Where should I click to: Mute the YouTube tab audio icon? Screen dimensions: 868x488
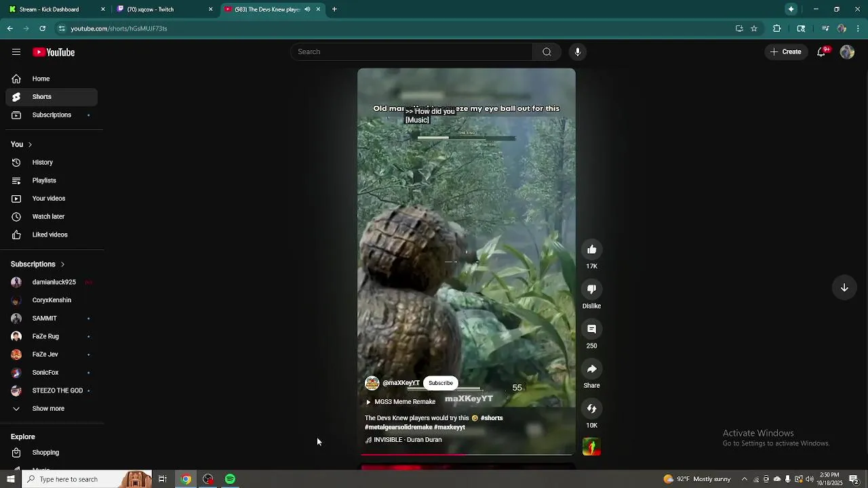pos(307,9)
